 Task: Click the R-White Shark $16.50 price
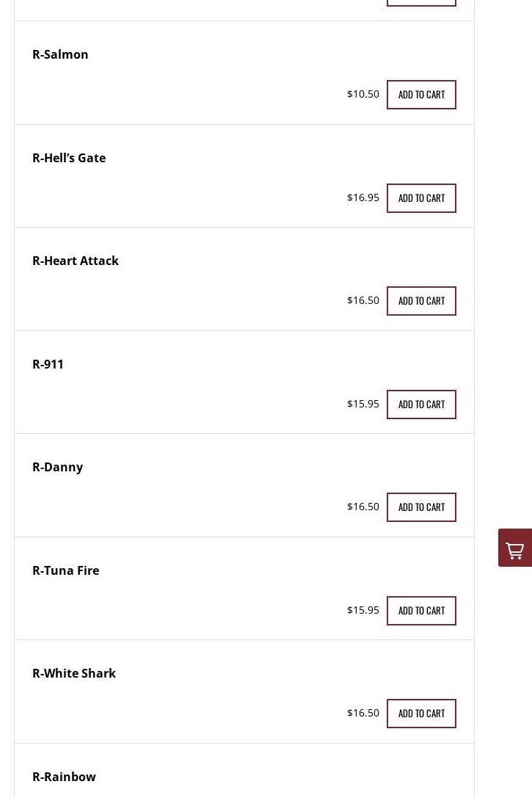click(363, 713)
